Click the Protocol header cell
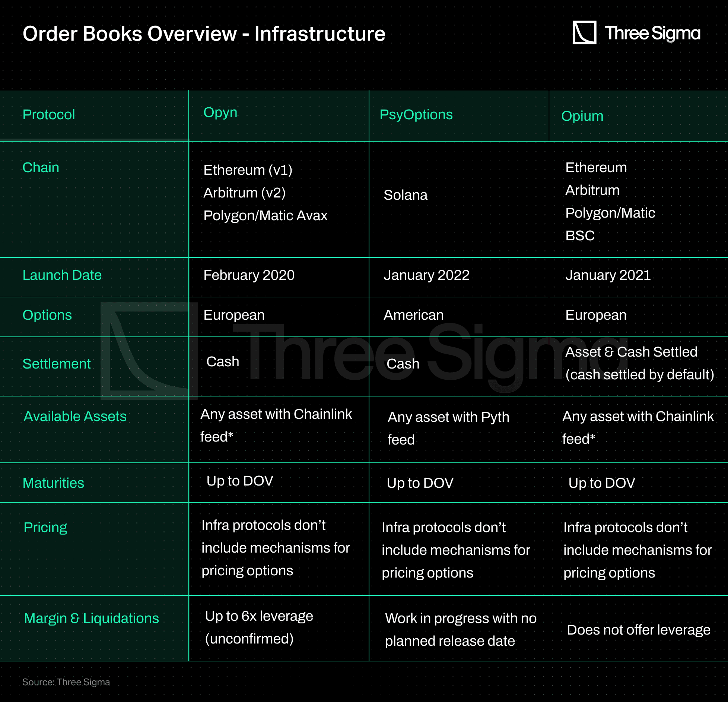The height and width of the screenshot is (702, 728). [49, 114]
